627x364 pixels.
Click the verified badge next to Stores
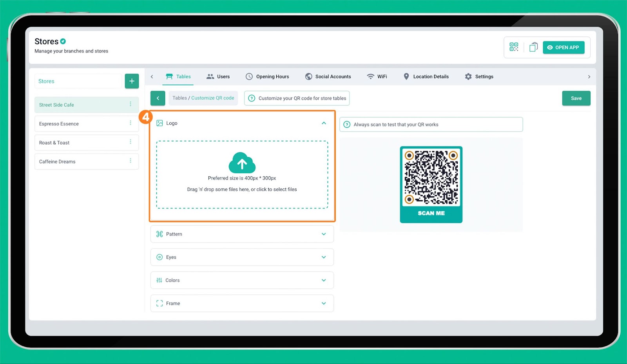[x=63, y=41]
